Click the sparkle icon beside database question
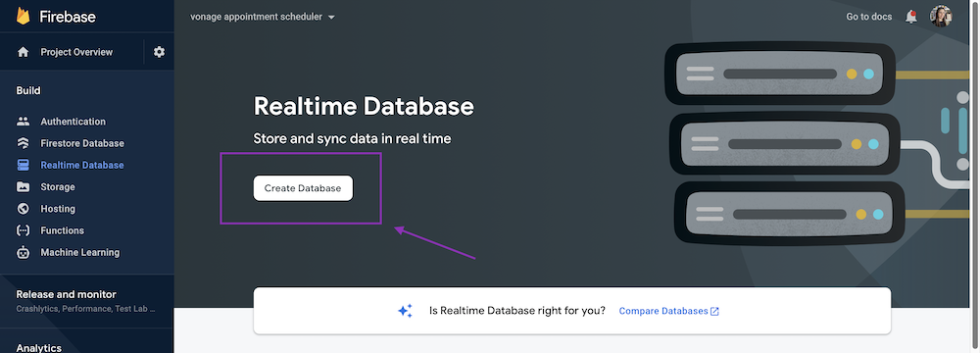Image resolution: width=980 pixels, height=353 pixels. [x=405, y=311]
